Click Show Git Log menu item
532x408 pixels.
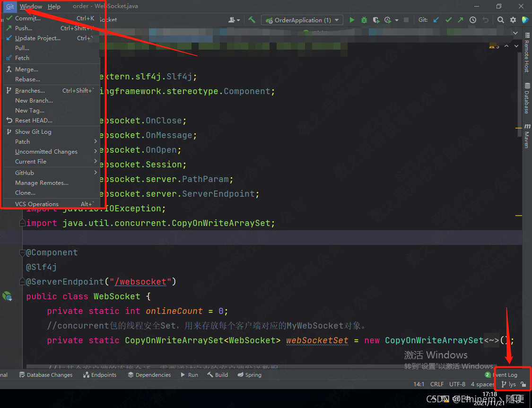point(52,131)
